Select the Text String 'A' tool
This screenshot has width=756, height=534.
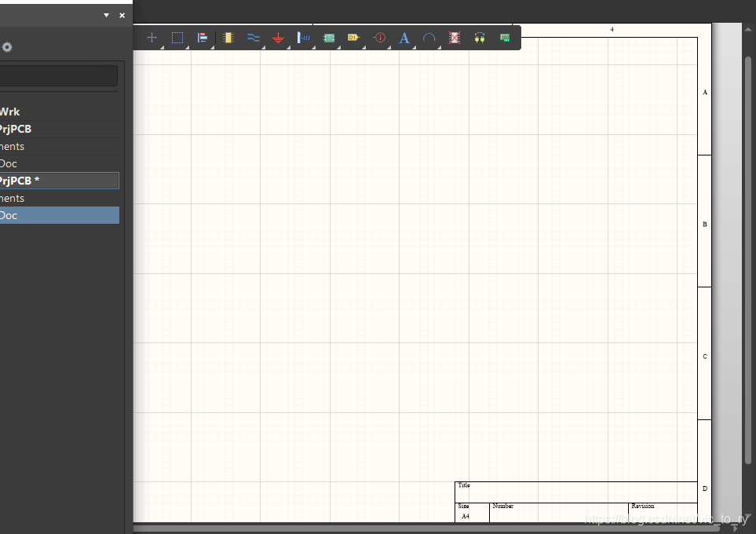[404, 38]
